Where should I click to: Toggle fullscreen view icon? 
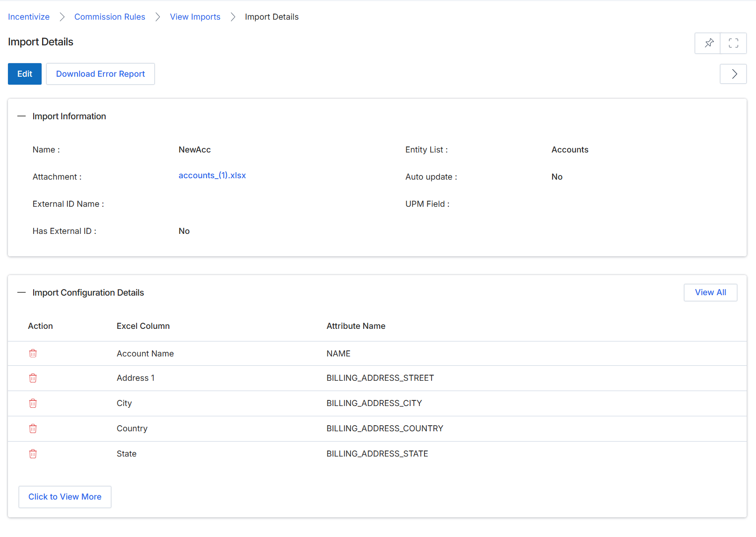click(x=734, y=44)
